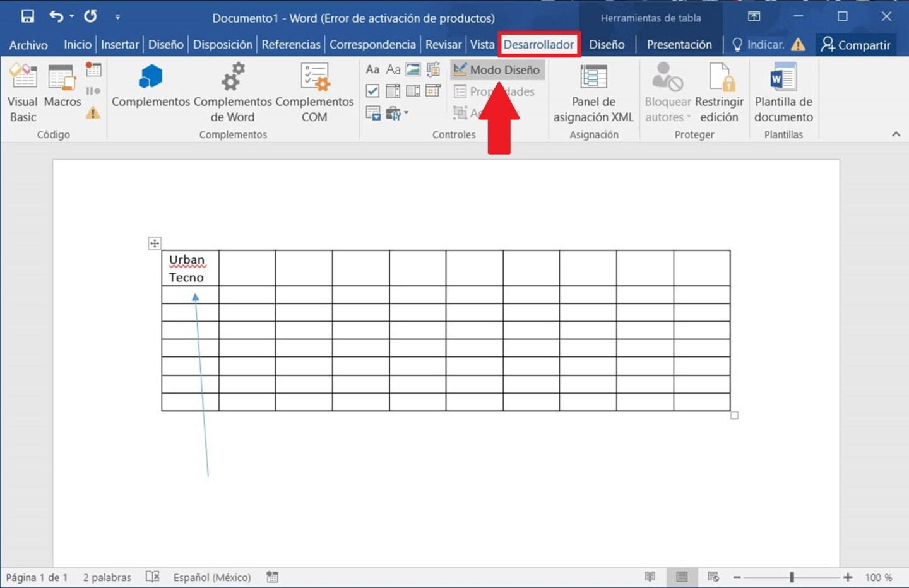Insert a picture content control
909x588 pixels.
click(x=413, y=69)
